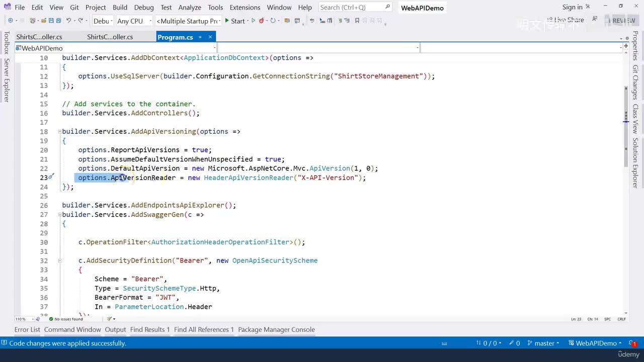
Task: Open the Edit menu
Action: tap(37, 7)
